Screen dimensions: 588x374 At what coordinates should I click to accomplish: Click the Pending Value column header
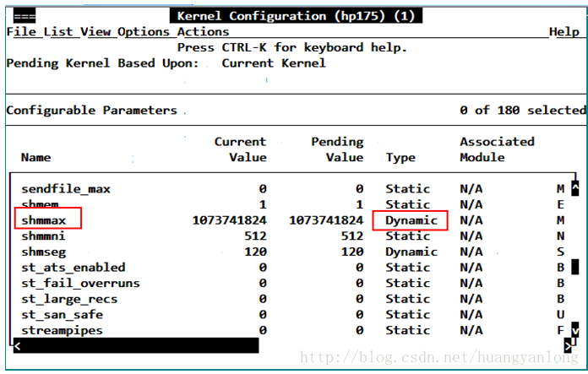(x=337, y=149)
